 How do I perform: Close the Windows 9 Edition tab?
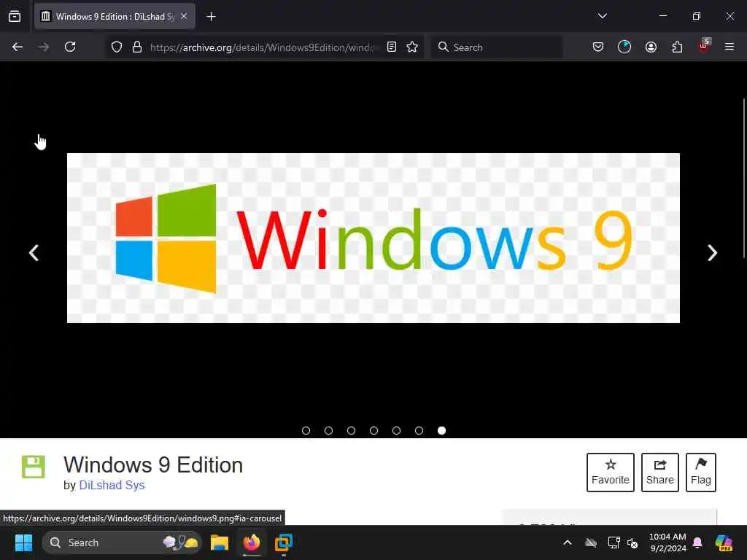[184, 16]
